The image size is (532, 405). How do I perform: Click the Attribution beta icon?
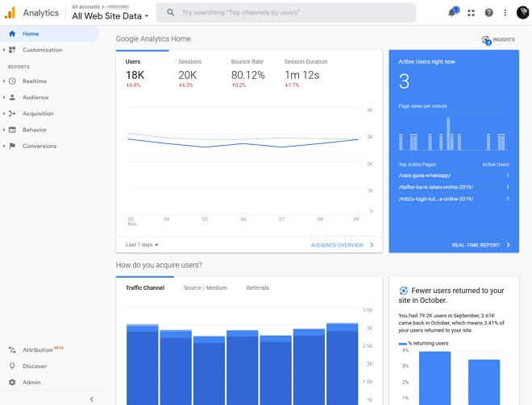point(13,350)
